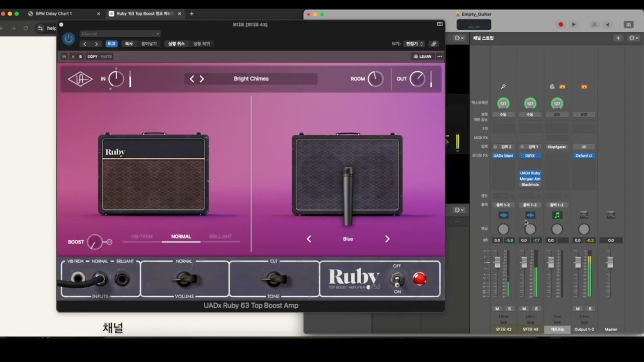Open the three-dot plugin options menu
The image size is (644, 362).
pyautogui.click(x=439, y=56)
